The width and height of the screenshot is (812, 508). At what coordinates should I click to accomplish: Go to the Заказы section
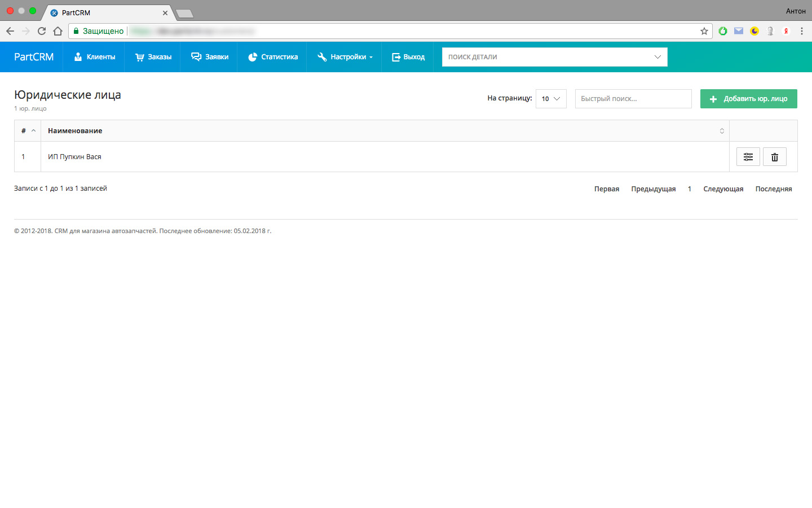[x=153, y=57]
